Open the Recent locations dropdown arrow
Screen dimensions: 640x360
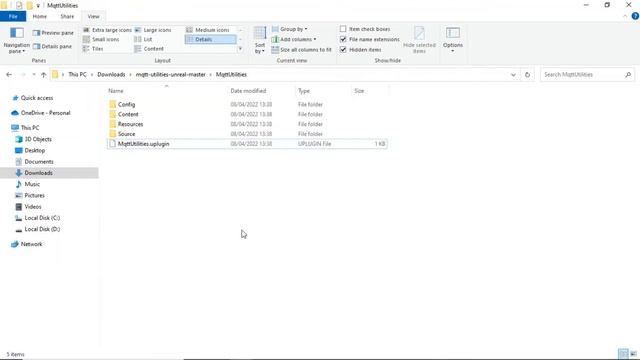click(34, 75)
